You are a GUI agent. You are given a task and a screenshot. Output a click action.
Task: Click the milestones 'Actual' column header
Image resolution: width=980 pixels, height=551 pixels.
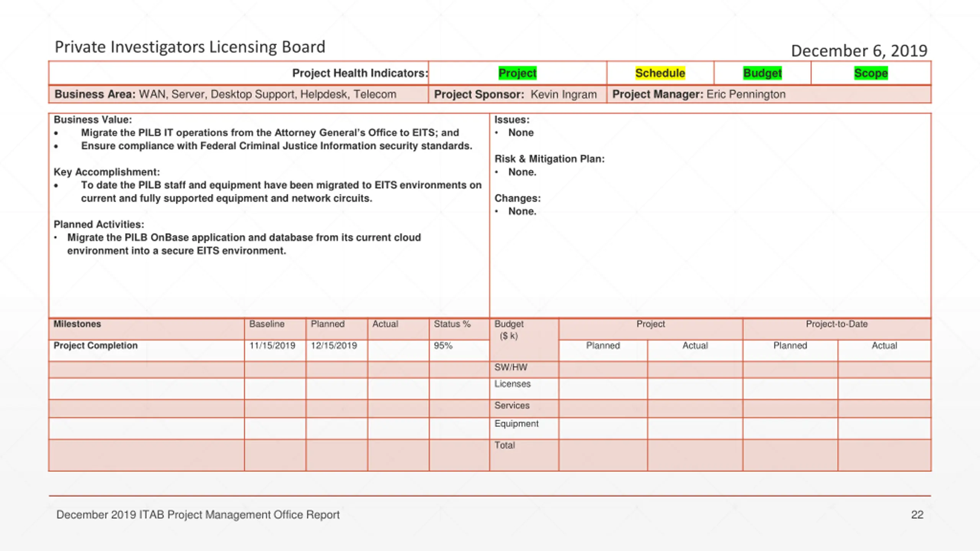385,324
